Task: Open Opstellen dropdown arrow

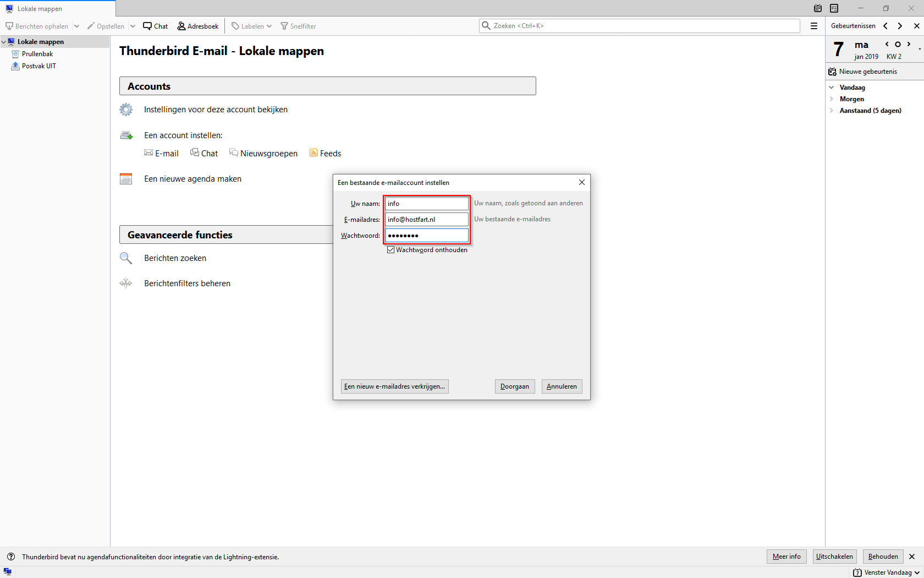Action: point(133,26)
